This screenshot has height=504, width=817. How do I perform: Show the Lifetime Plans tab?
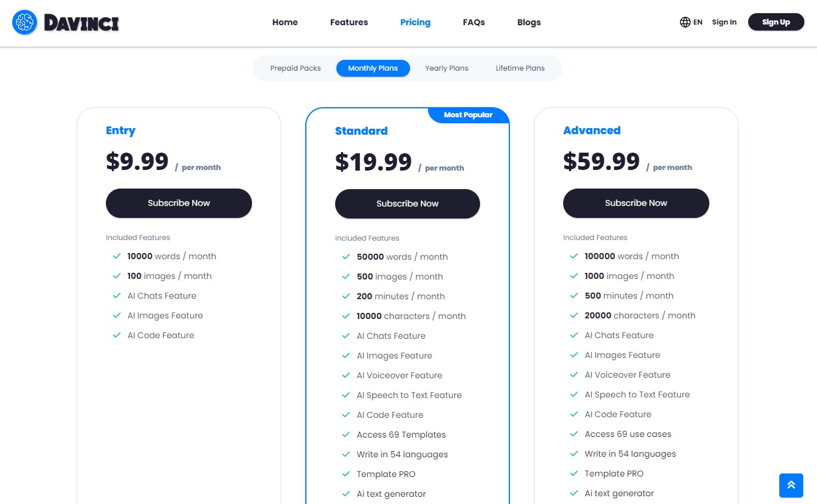[x=520, y=68]
